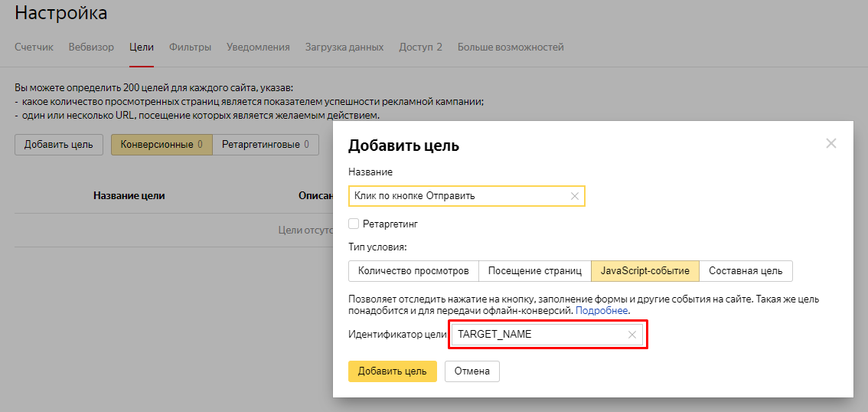Click the yellow Добавить цель submit button
The height and width of the screenshot is (412, 868).
(x=392, y=371)
